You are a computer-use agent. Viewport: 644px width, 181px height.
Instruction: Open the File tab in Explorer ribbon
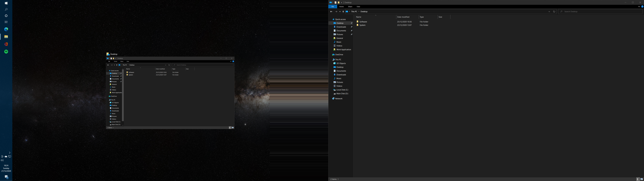click(333, 7)
